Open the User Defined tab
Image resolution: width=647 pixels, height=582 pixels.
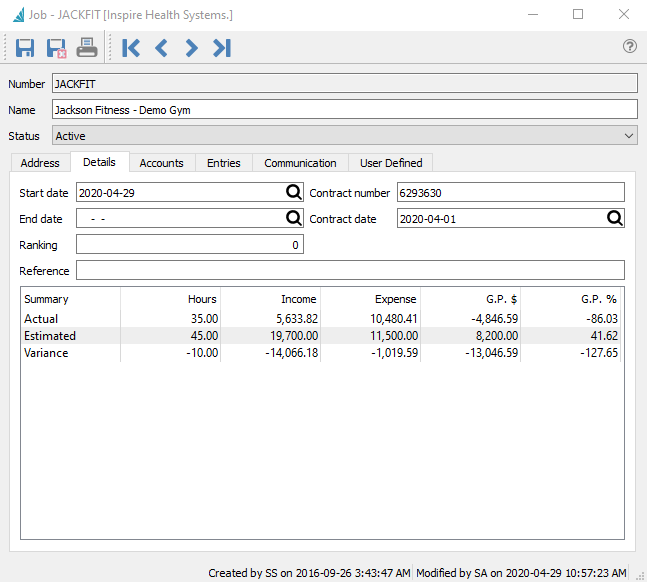(391, 163)
